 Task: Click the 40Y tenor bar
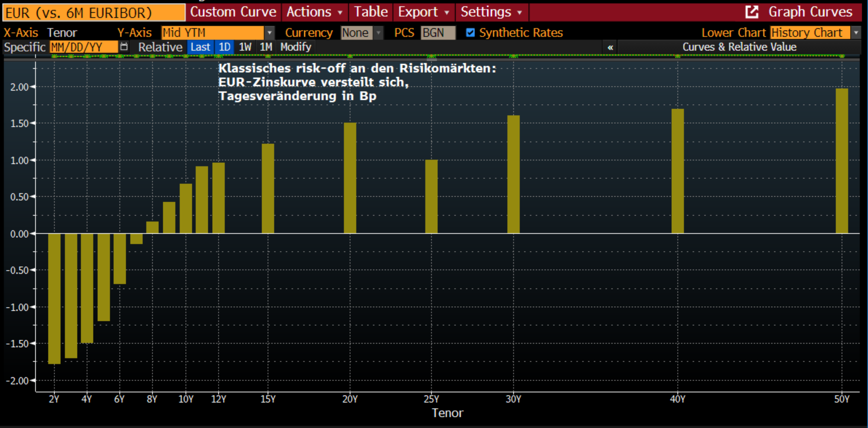tap(678, 171)
